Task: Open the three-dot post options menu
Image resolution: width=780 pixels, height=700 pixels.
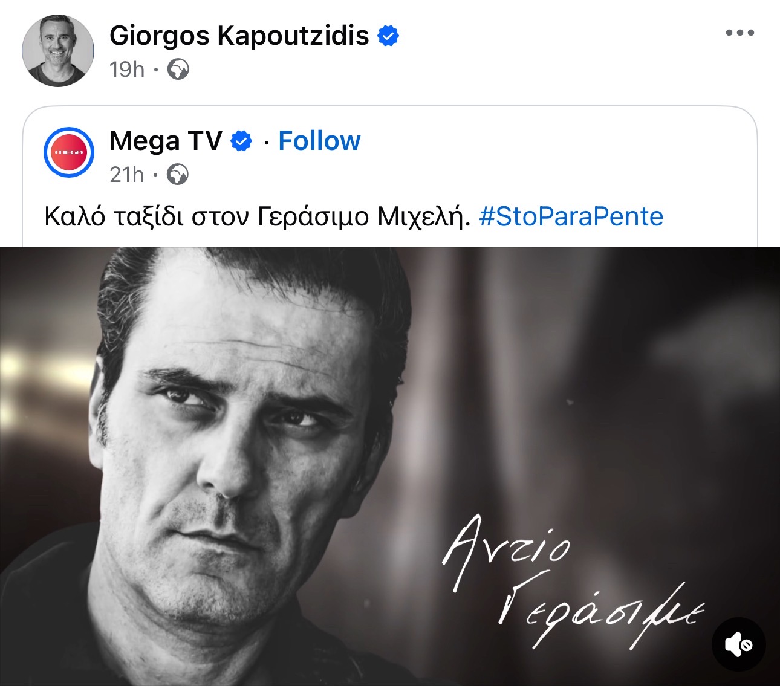Action: (740, 33)
